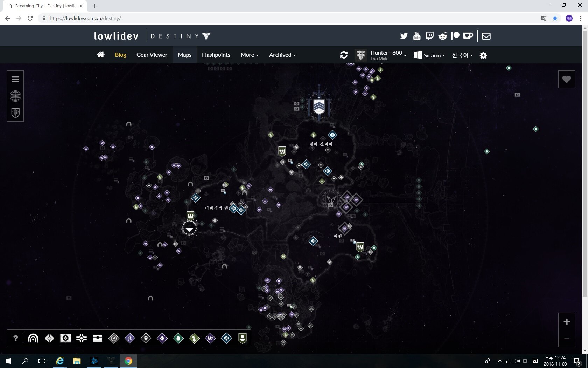Select the landing zone map marker
Viewport: 588px width, 368px height.
[x=189, y=229]
